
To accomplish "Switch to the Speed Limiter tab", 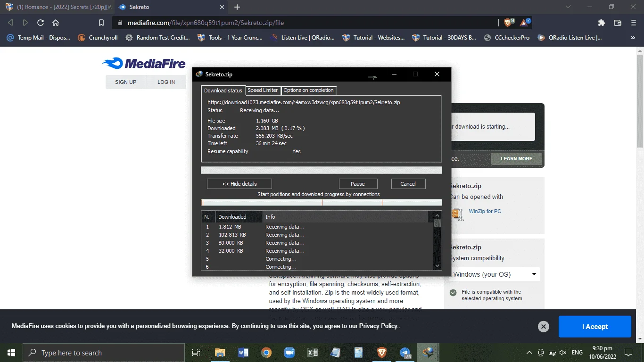I will [x=263, y=90].
